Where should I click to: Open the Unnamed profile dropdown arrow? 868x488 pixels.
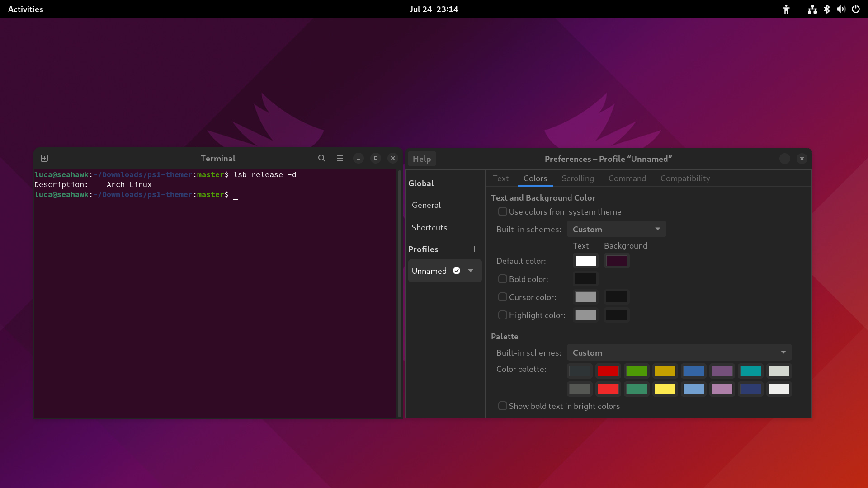pos(471,271)
